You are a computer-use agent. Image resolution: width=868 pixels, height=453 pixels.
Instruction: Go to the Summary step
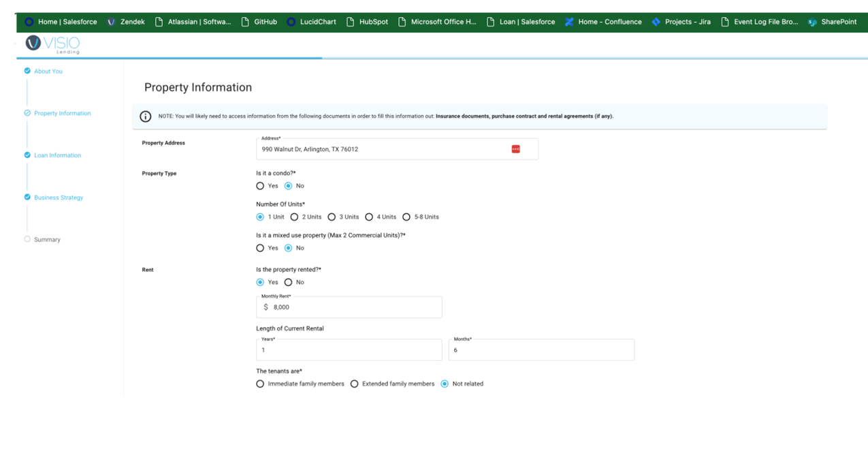47,240
